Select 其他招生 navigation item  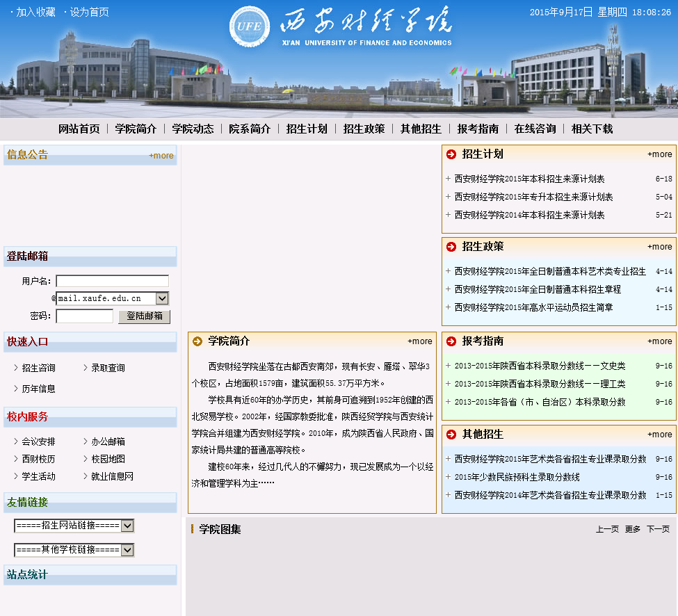[x=421, y=129]
